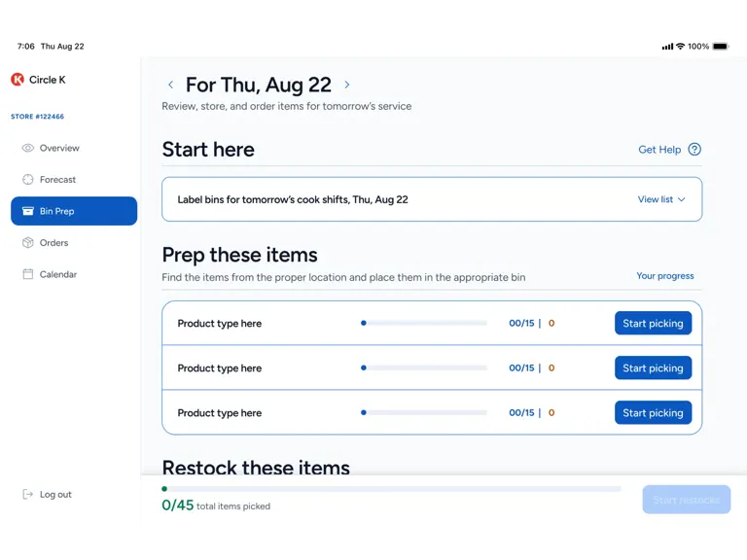Click the Forecast circle icon
This screenshot has height=560, width=747.
coord(28,180)
